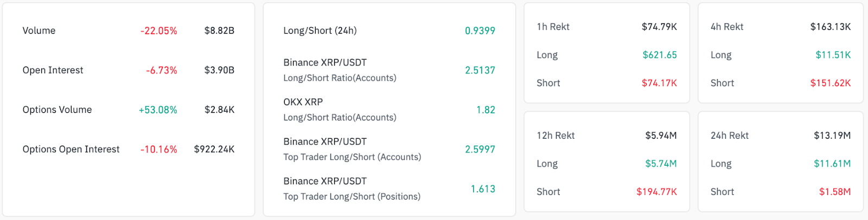The height and width of the screenshot is (220, 868).
Task: Select Binance Top Trader Long/Short (Accounts) row
Action: click(352, 150)
